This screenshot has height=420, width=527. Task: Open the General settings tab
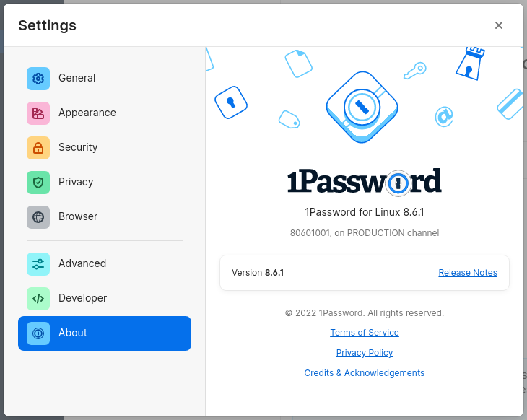77,78
